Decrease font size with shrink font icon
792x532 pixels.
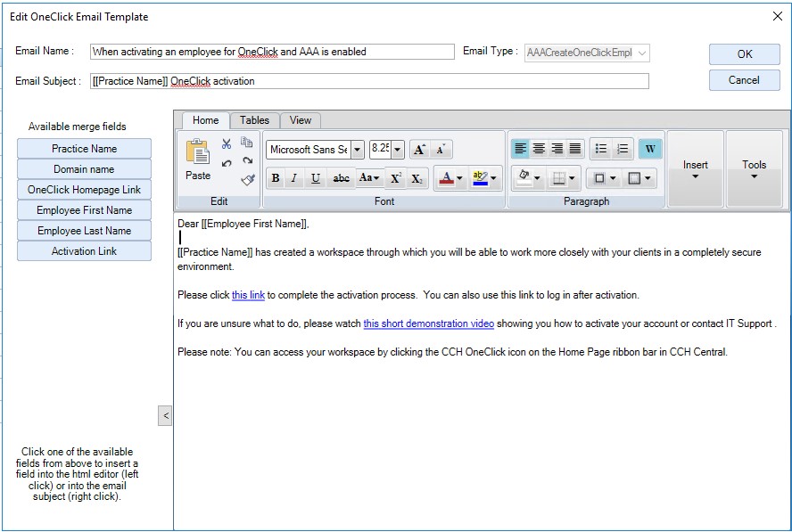(441, 150)
